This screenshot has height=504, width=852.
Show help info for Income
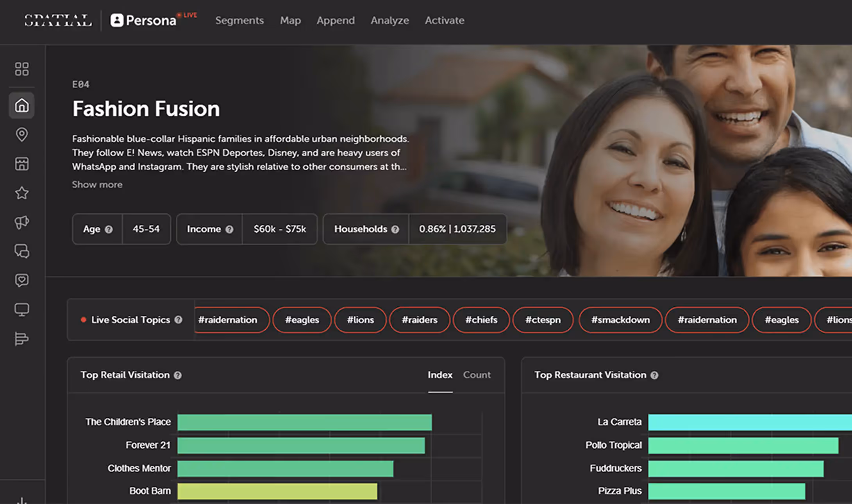(229, 229)
